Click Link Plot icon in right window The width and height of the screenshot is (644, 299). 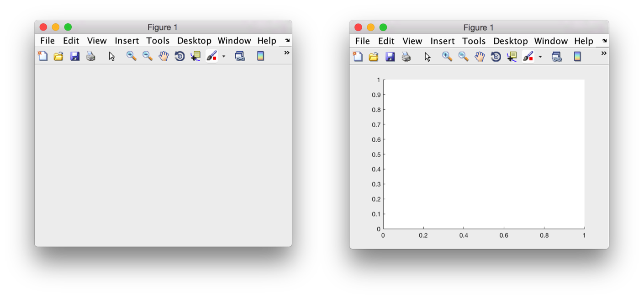pos(556,57)
